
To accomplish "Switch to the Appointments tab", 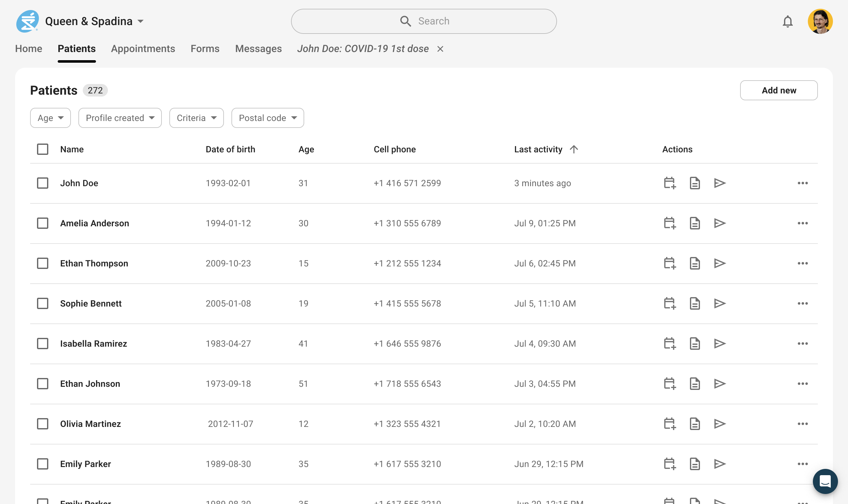I will [x=143, y=49].
